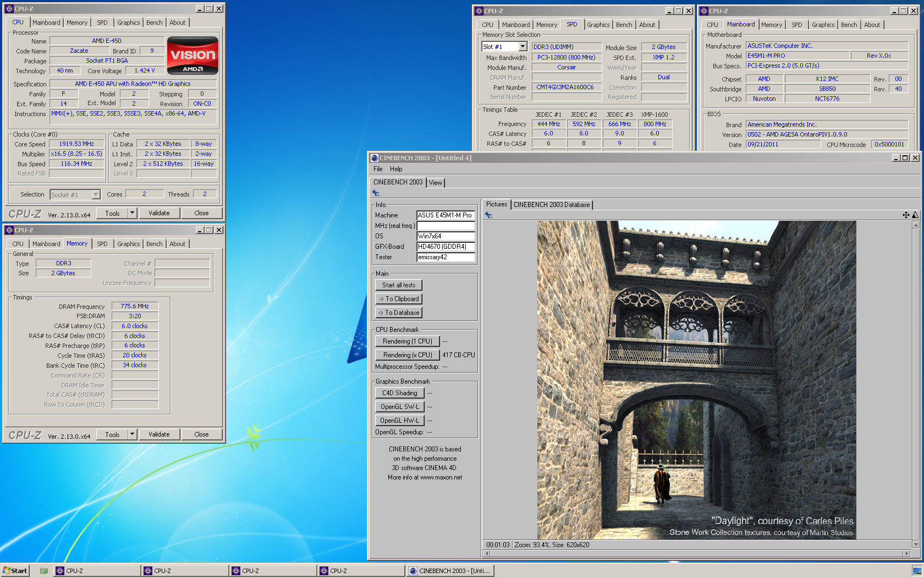The height and width of the screenshot is (578, 924).
Task: Click the scroll-down arrow of the picture pane
Action: click(916, 544)
